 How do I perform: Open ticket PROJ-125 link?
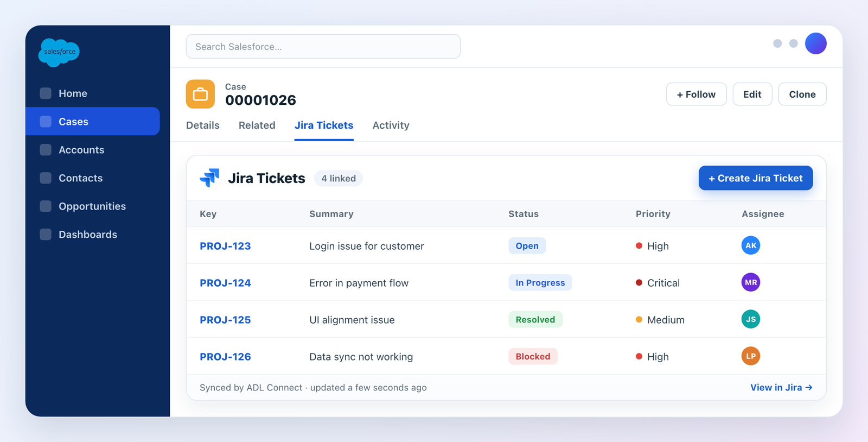coord(225,320)
